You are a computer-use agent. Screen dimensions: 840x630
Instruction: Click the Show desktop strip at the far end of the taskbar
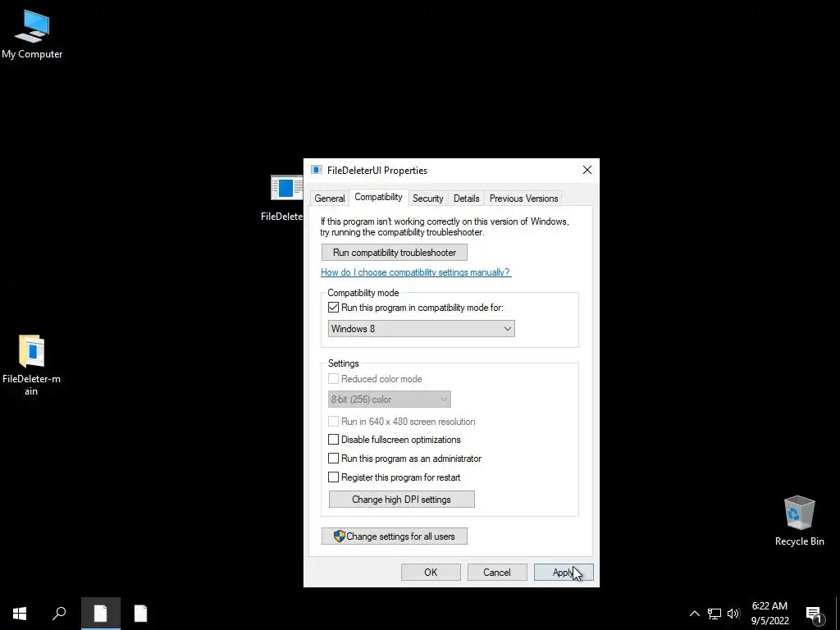pyautogui.click(x=838, y=614)
